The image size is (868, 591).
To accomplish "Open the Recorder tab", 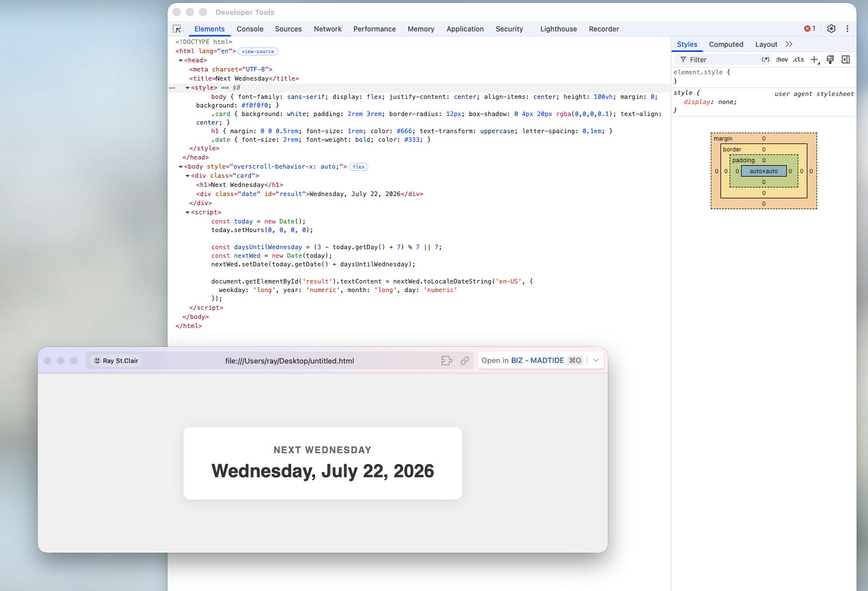I will pos(604,29).
